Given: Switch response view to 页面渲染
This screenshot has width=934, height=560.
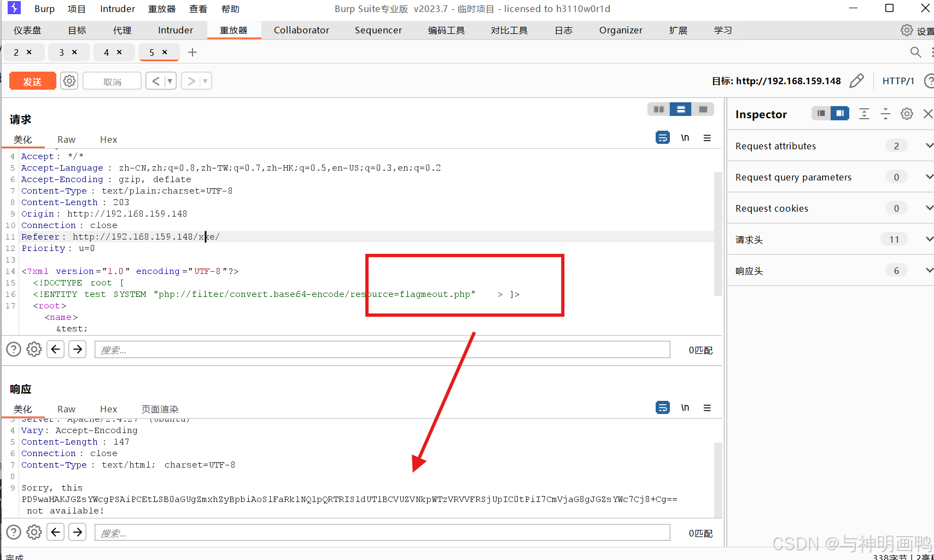Looking at the screenshot, I should [x=160, y=409].
